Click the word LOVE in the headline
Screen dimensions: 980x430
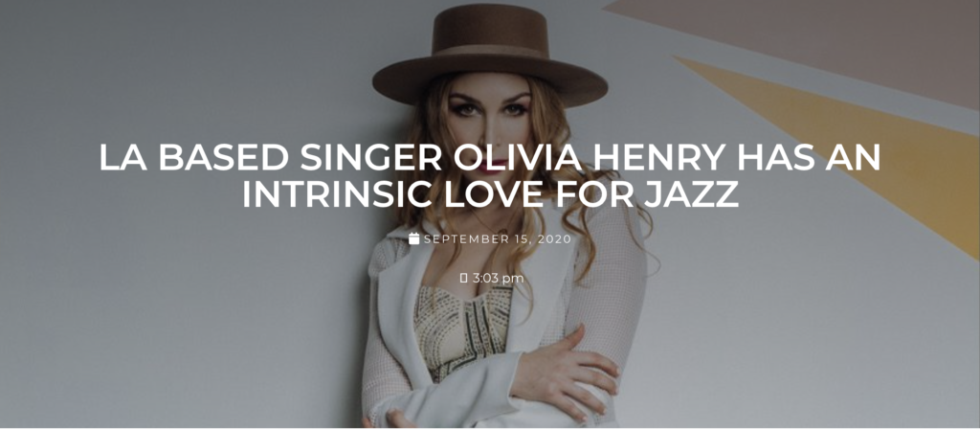[x=487, y=194]
